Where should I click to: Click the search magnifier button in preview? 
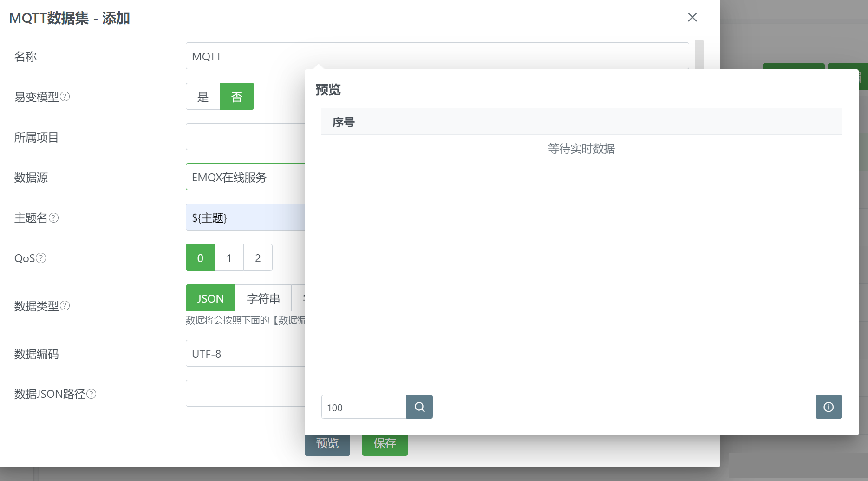pyautogui.click(x=419, y=407)
